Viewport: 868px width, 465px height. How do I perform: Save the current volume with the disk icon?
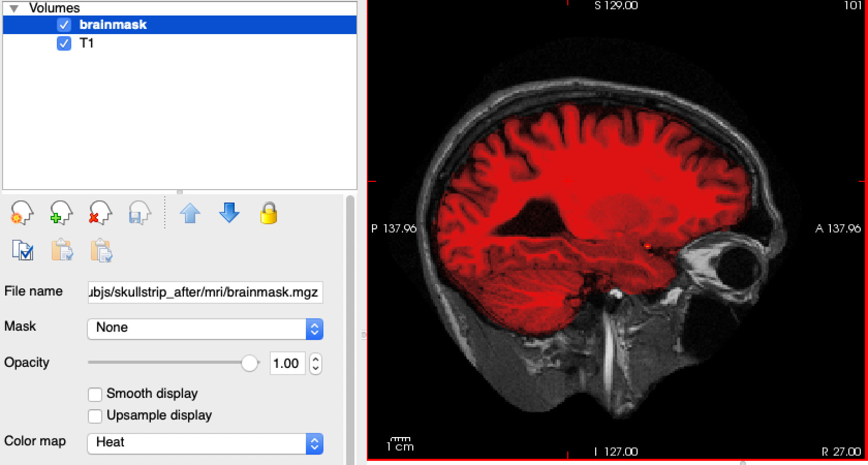138,213
